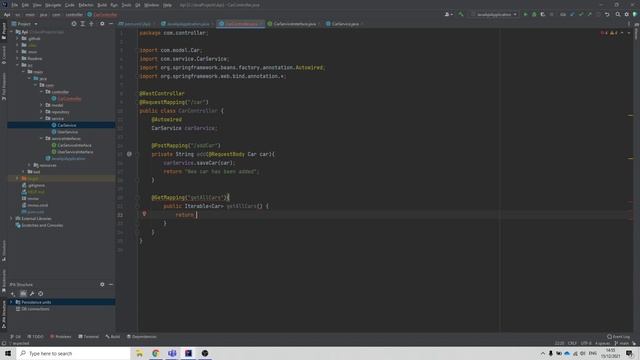This screenshot has width=640, height=360.
Task: Open the File menu
Action: (15, 5)
